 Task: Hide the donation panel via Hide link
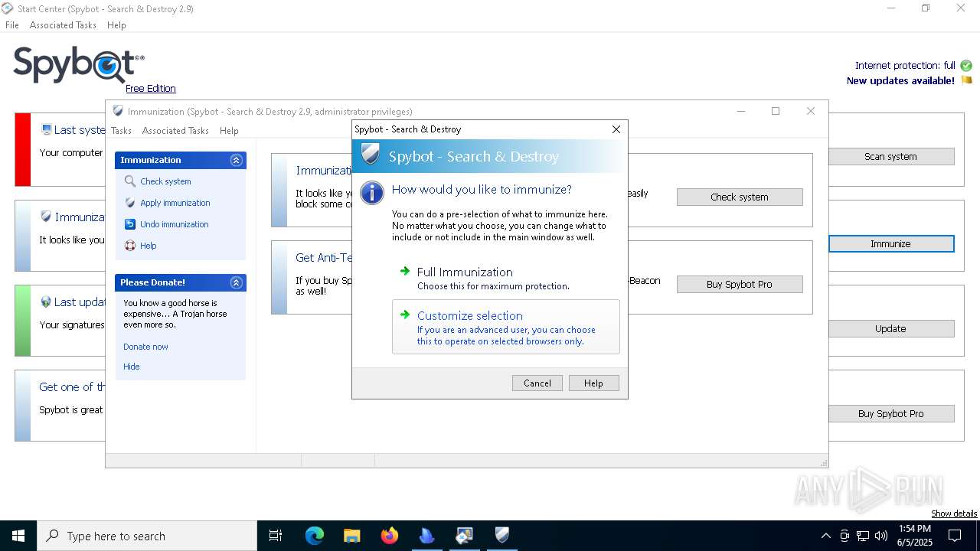tap(132, 367)
